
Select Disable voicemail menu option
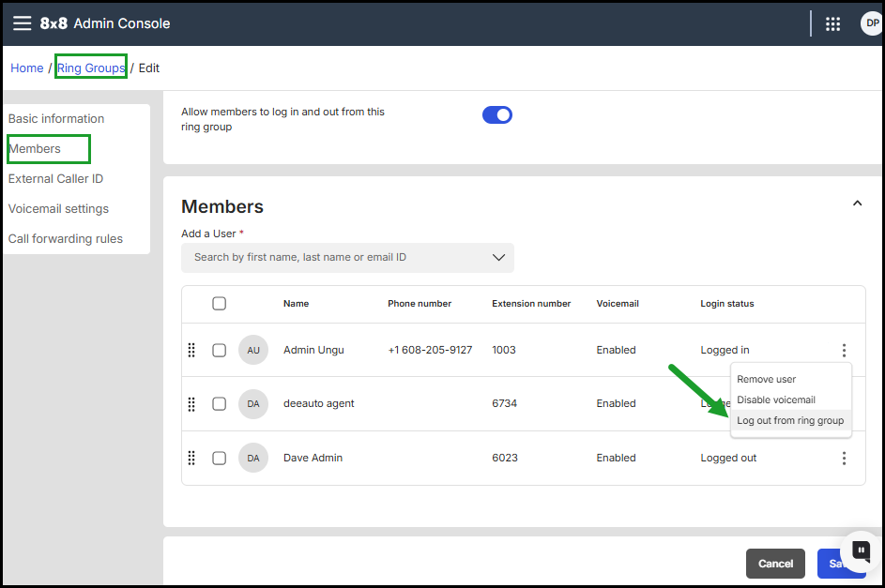[775, 400]
